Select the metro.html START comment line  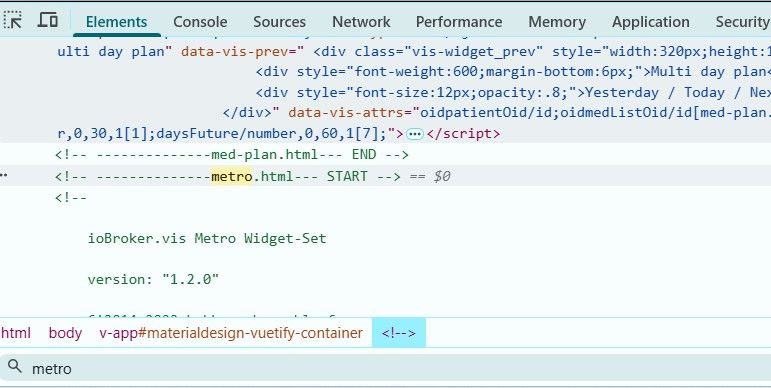coord(228,176)
